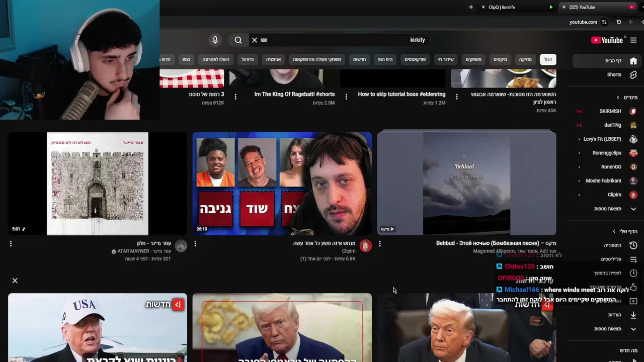Select the מוזיקה filter chip
Image resolution: width=644 pixels, height=362 pixels.
pos(525,59)
